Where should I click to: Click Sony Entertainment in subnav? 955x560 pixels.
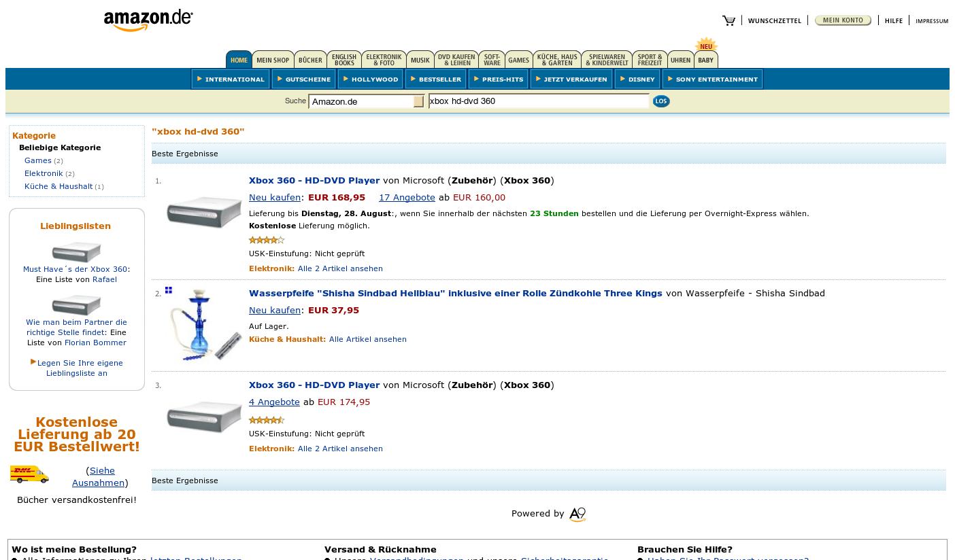point(713,79)
